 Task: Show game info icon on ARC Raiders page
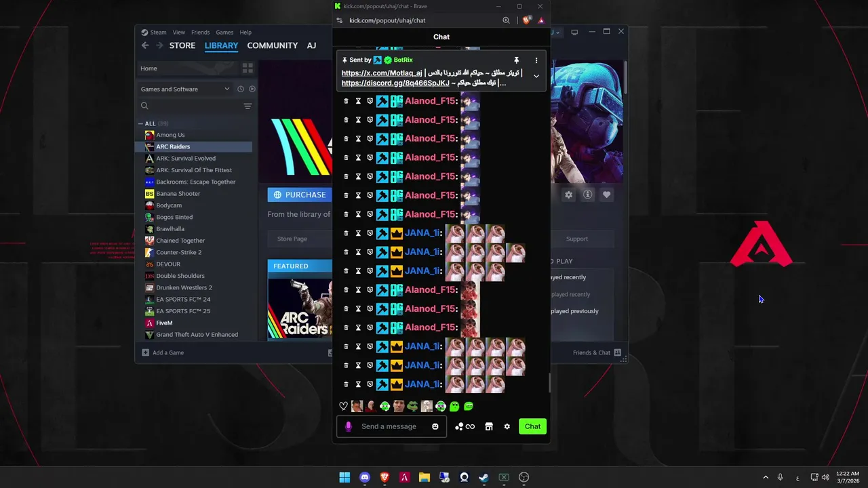[588, 195]
